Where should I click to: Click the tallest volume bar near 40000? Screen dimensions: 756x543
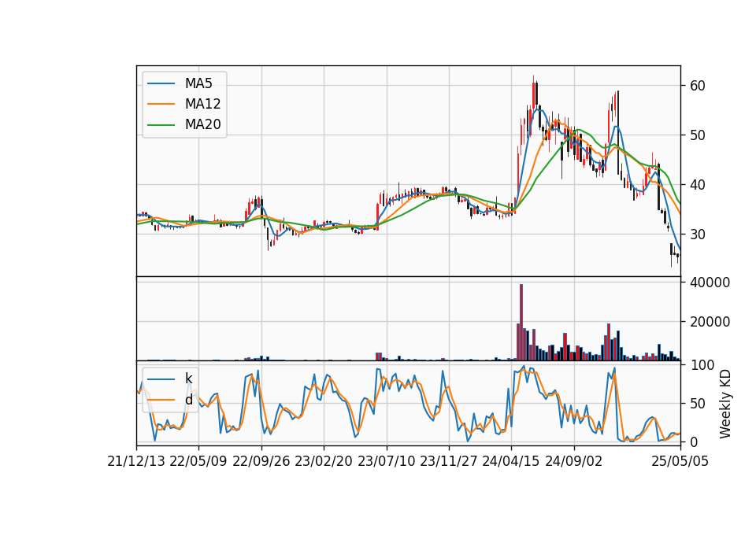pos(521,323)
